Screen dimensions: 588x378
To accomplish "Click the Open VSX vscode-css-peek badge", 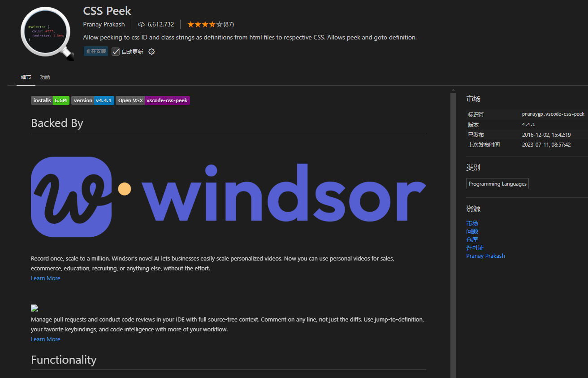I will tap(153, 100).
